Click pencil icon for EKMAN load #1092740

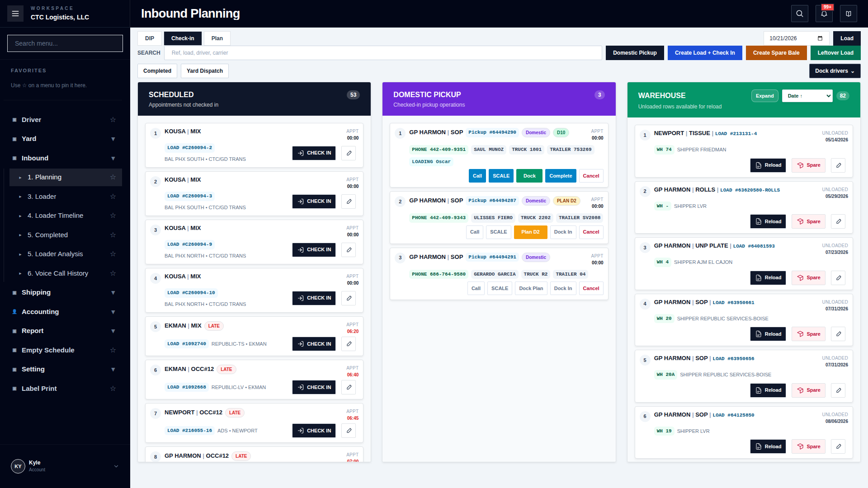[x=349, y=344]
